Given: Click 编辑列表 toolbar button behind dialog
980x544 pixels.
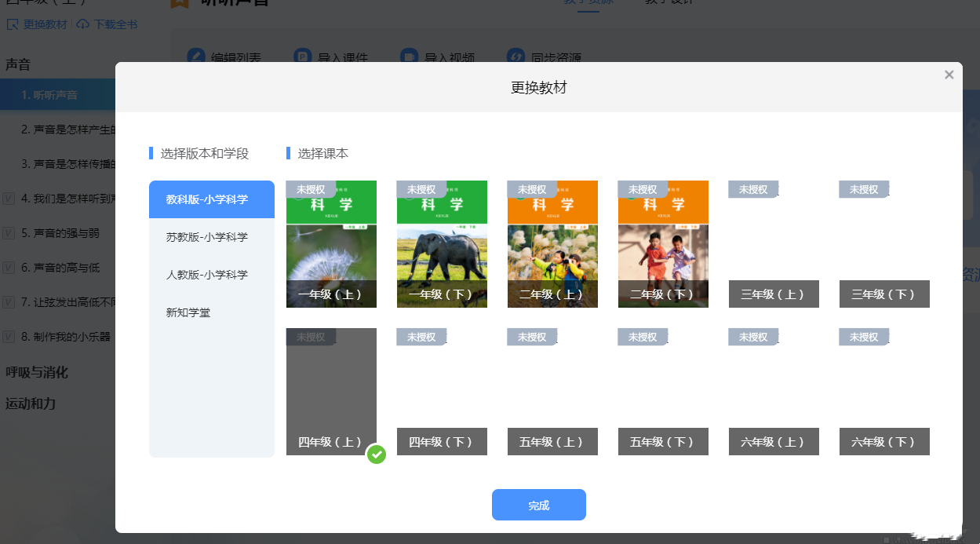Looking at the screenshot, I should point(224,57).
